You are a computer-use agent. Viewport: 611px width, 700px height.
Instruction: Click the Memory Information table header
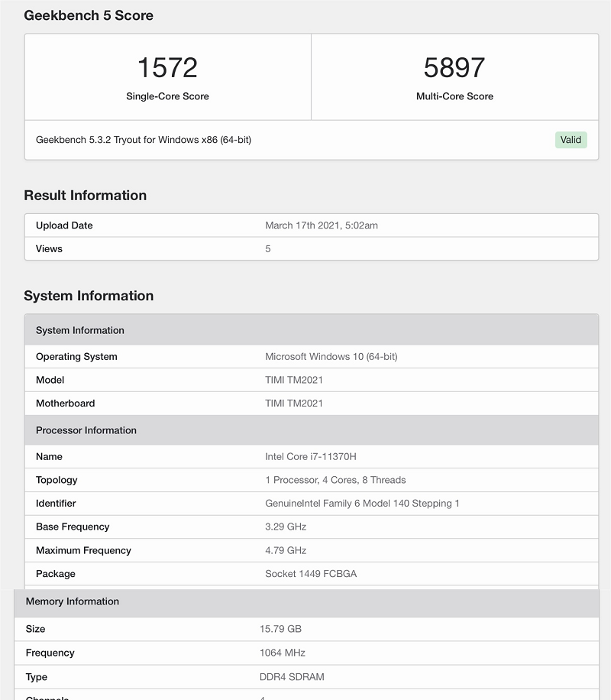point(73,601)
